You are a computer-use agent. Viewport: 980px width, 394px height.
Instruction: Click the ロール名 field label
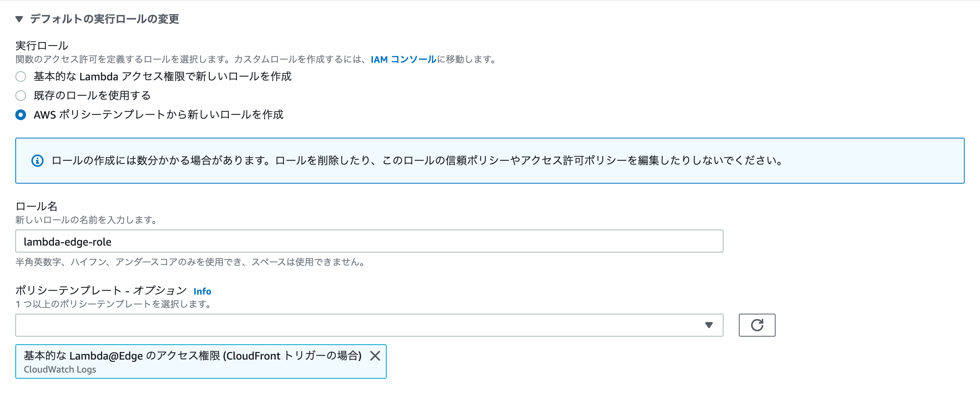coord(36,206)
